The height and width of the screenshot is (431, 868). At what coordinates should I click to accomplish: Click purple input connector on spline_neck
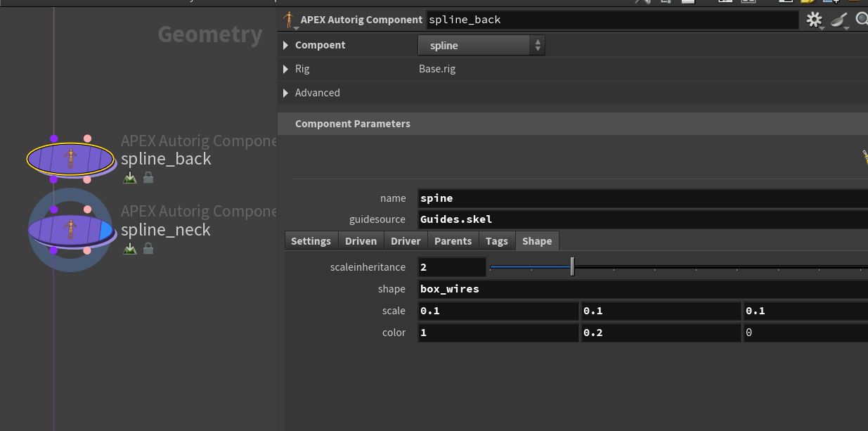coord(54,210)
